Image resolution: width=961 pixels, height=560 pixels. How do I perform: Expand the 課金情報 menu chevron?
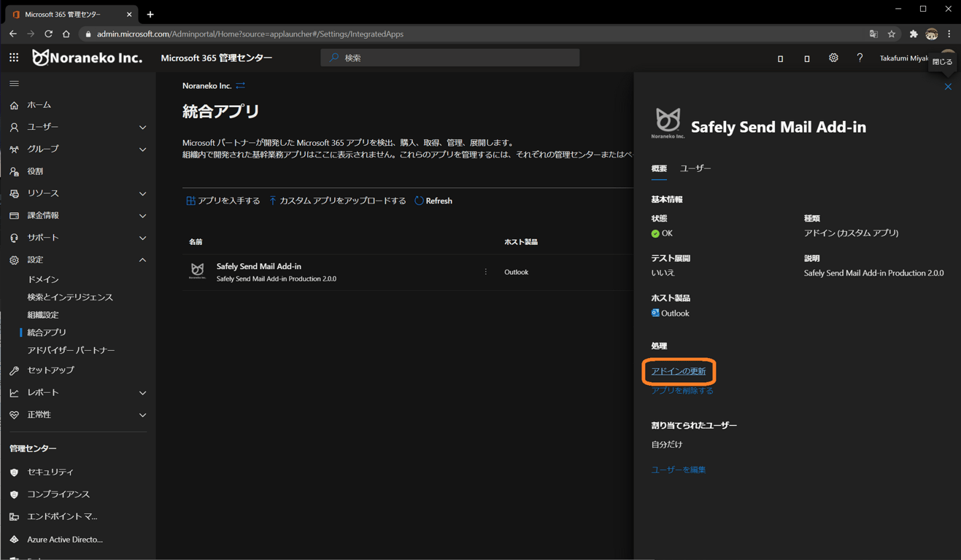(142, 216)
